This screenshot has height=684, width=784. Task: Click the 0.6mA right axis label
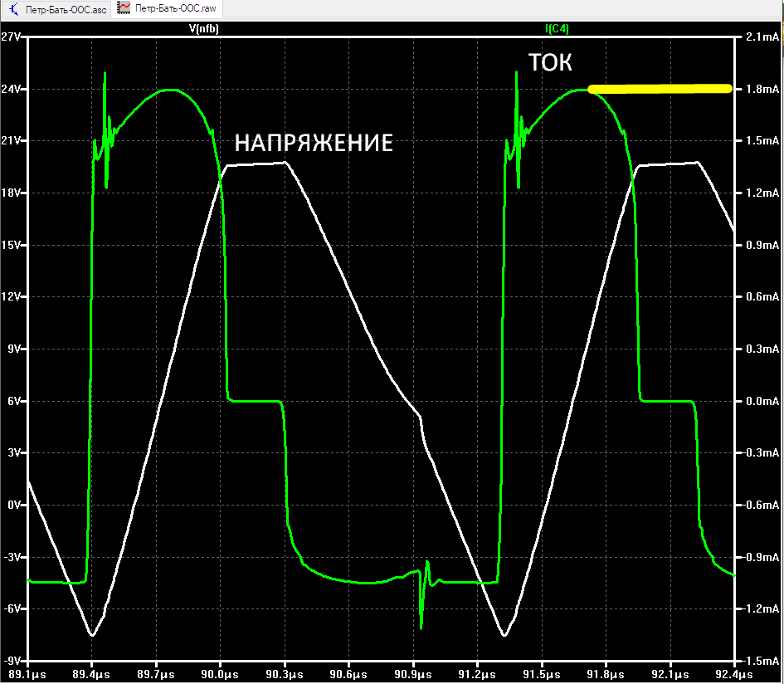(x=762, y=296)
